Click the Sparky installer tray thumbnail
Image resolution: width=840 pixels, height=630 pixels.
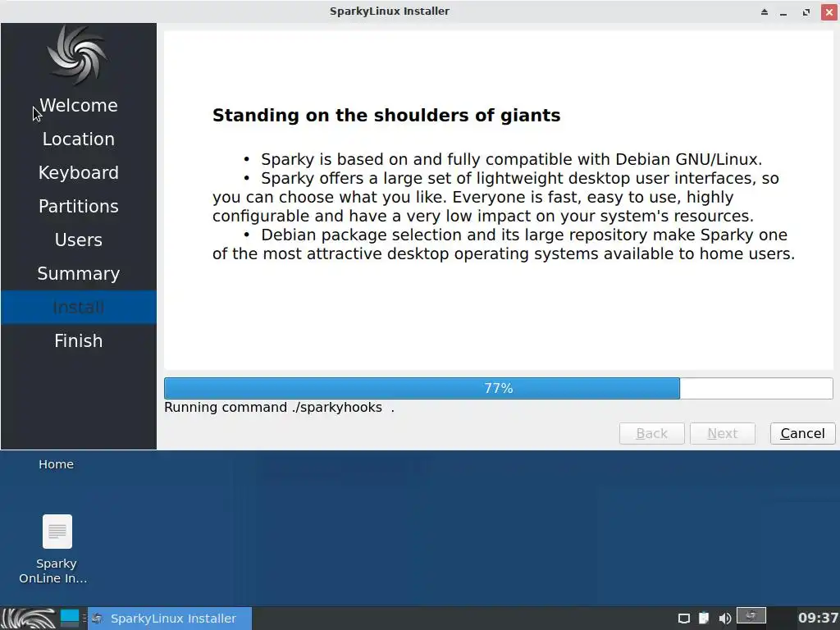(x=751, y=615)
